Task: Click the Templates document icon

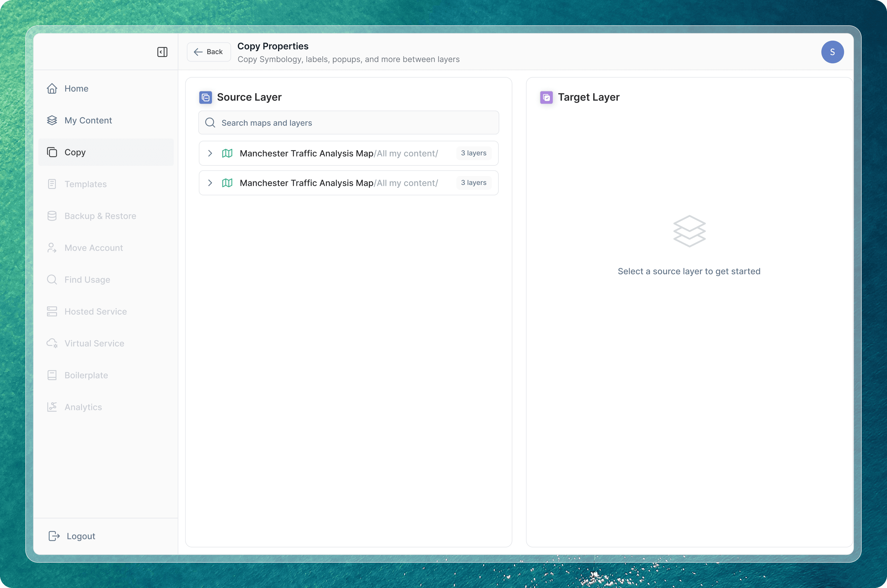Action: point(52,184)
